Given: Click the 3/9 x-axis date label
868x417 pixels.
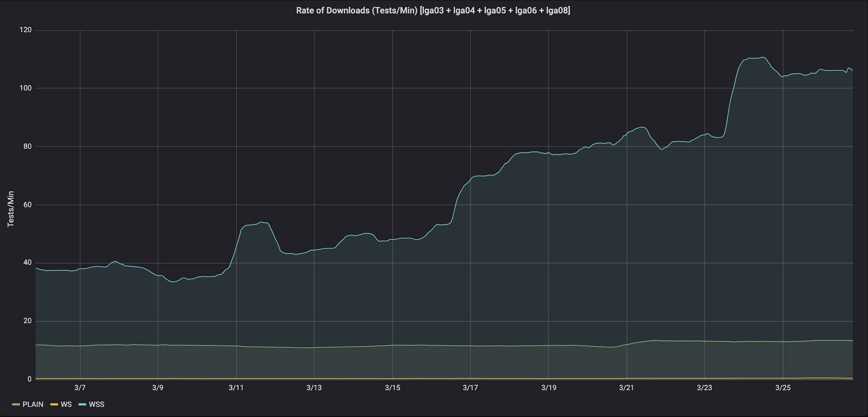Looking at the screenshot, I should (158, 388).
